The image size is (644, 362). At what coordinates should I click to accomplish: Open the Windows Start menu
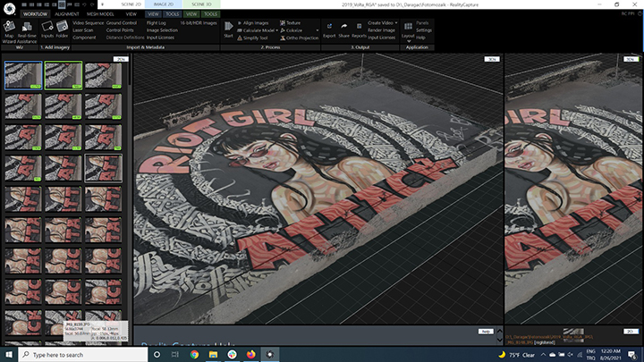click(9, 355)
